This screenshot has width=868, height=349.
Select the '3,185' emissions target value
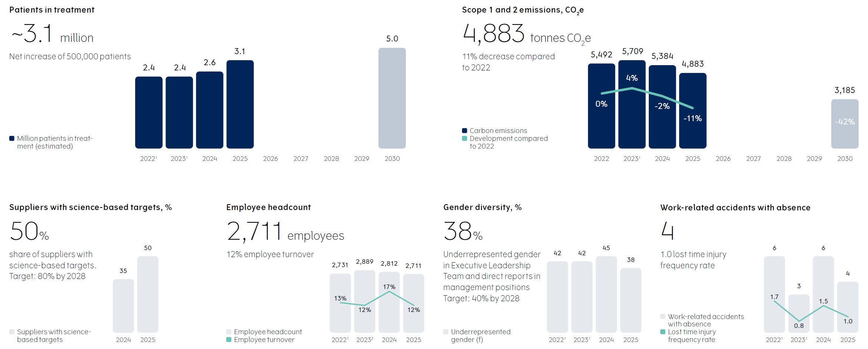click(845, 90)
